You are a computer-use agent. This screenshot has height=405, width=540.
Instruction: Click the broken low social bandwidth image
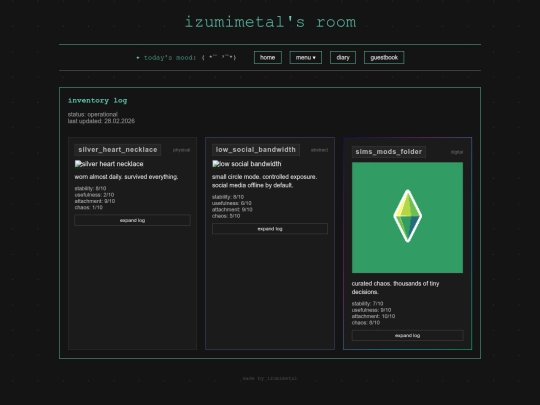tap(247, 164)
